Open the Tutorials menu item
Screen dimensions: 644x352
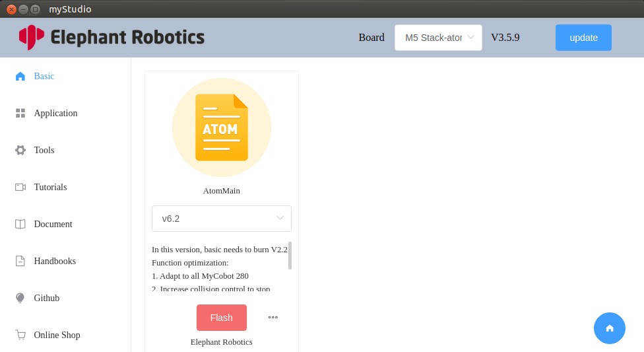click(50, 187)
